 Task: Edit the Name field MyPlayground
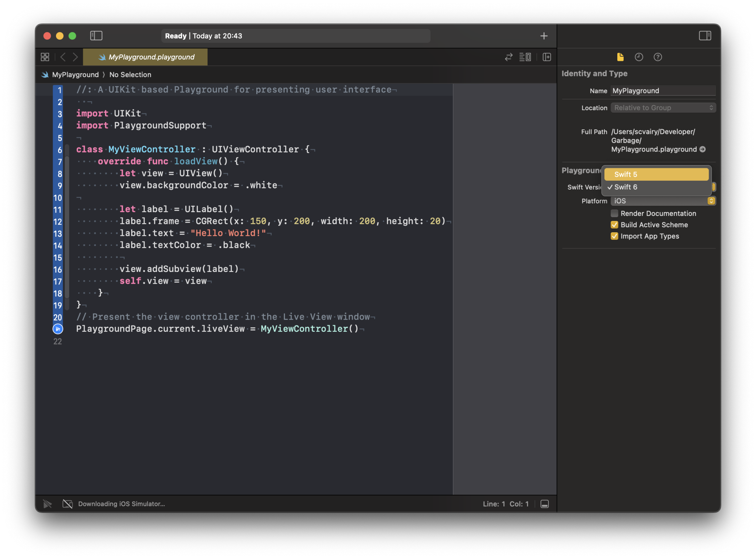coord(663,91)
